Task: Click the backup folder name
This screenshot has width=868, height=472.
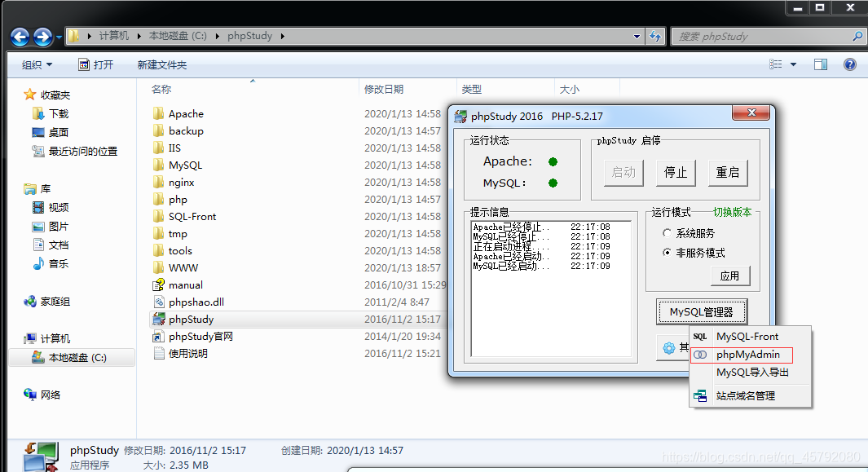Action: [x=186, y=130]
